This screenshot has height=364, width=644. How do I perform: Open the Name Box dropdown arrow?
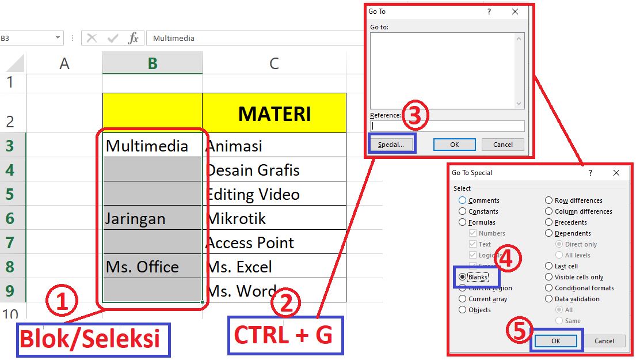[x=58, y=38]
